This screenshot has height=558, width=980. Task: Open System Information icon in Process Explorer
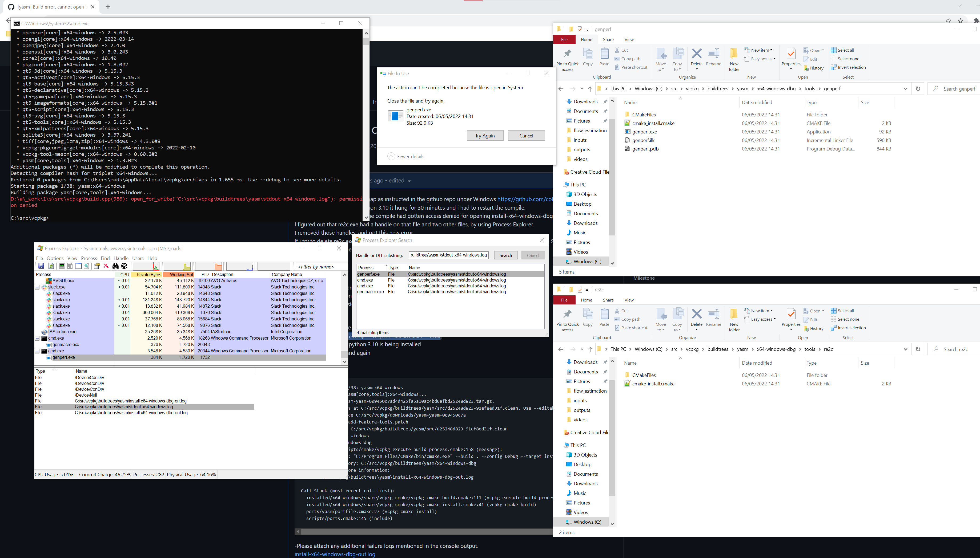[61, 266]
